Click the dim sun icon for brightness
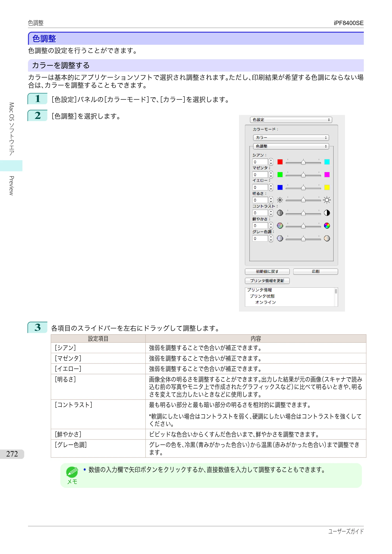 (x=280, y=200)
